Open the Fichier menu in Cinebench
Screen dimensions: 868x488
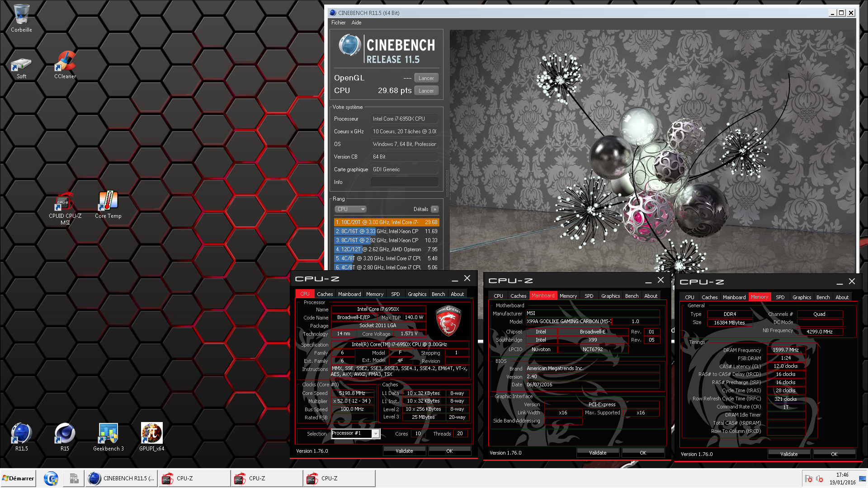tap(338, 23)
